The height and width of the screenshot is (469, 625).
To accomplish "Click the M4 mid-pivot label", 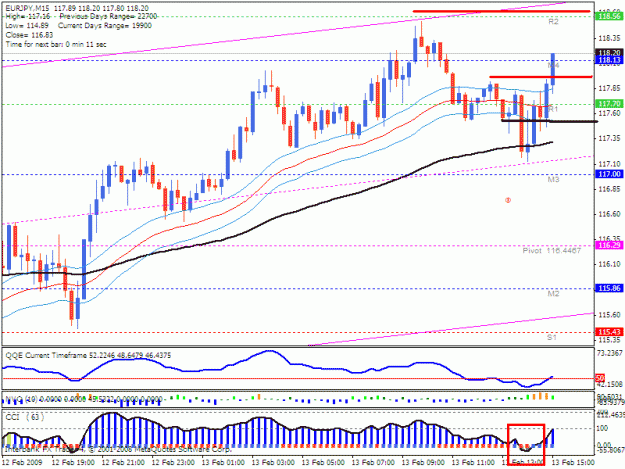I will coord(554,65).
